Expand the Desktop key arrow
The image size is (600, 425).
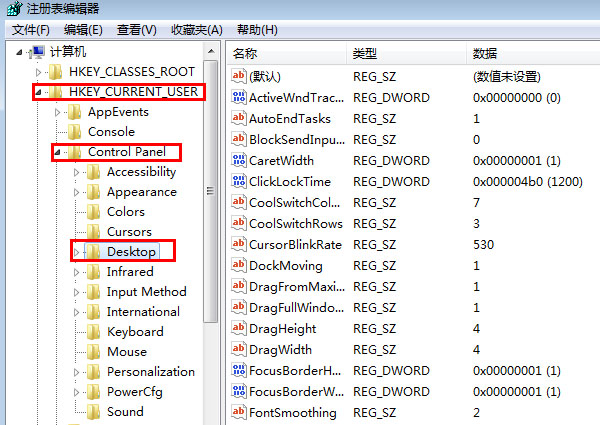click(x=77, y=252)
